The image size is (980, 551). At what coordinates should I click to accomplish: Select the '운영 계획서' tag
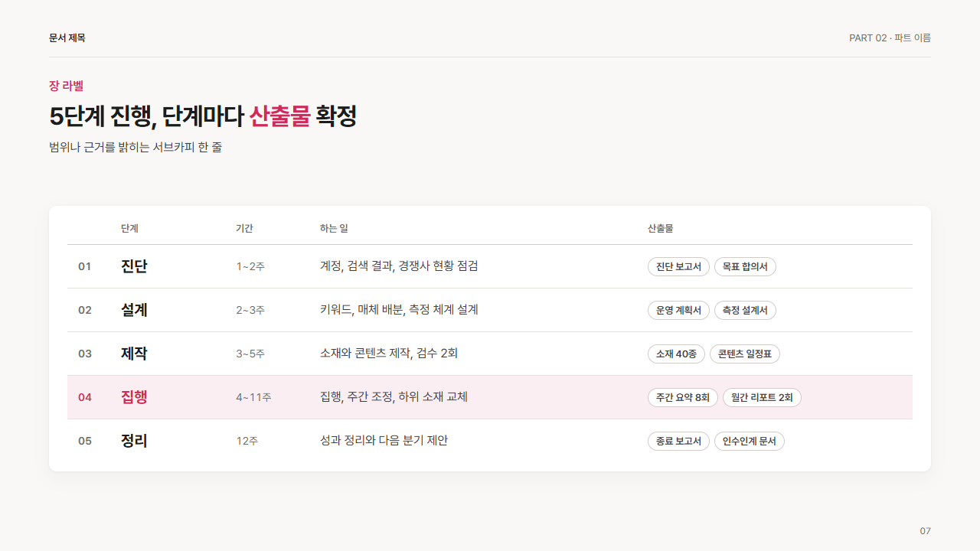point(678,310)
